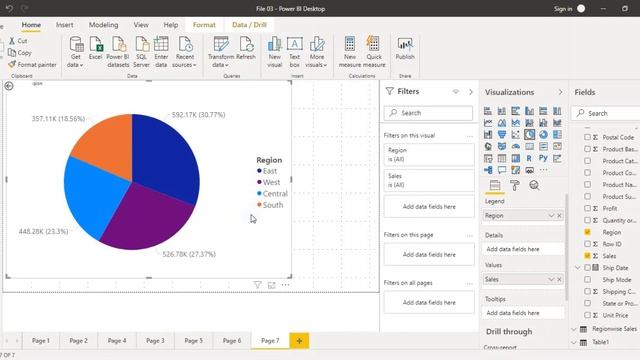Switch to Page 3 tab
This screenshot has width=640, height=360.
pyautogui.click(x=155, y=340)
